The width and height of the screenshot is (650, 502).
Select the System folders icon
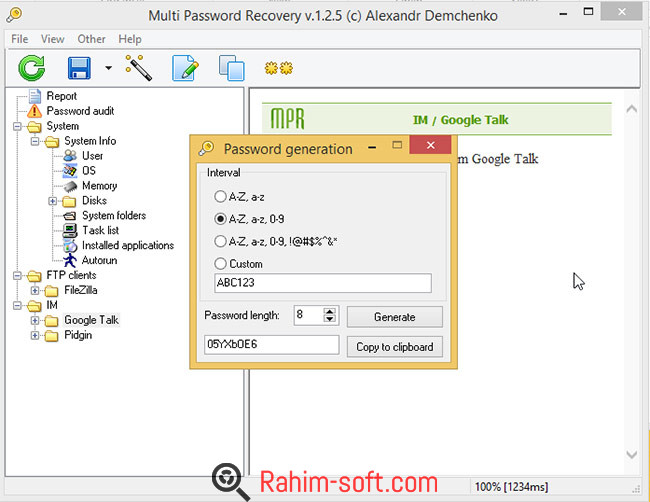click(x=70, y=216)
